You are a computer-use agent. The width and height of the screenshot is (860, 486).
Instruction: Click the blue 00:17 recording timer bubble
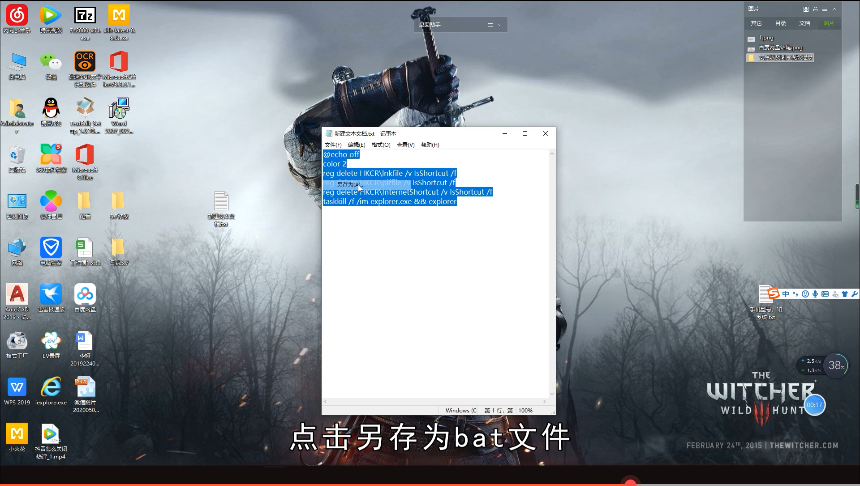[814, 405]
